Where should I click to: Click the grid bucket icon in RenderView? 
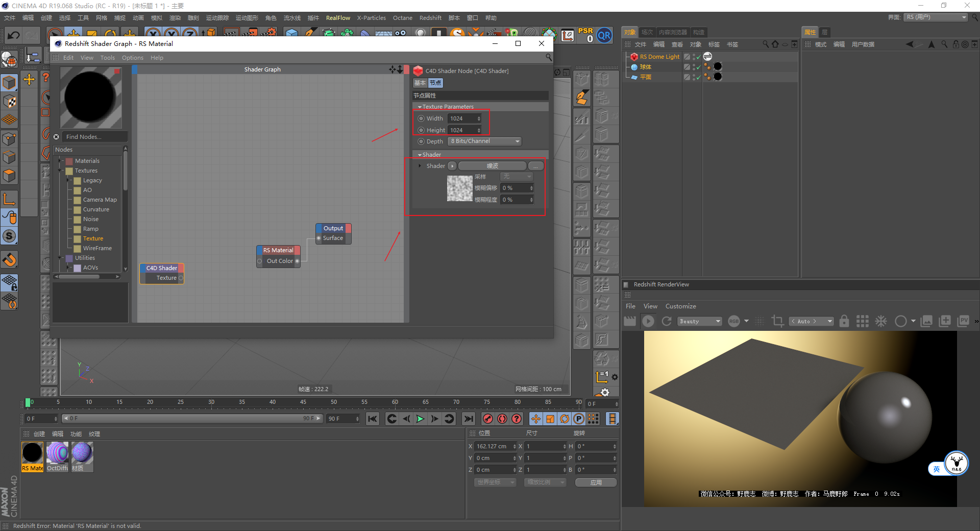(x=863, y=321)
